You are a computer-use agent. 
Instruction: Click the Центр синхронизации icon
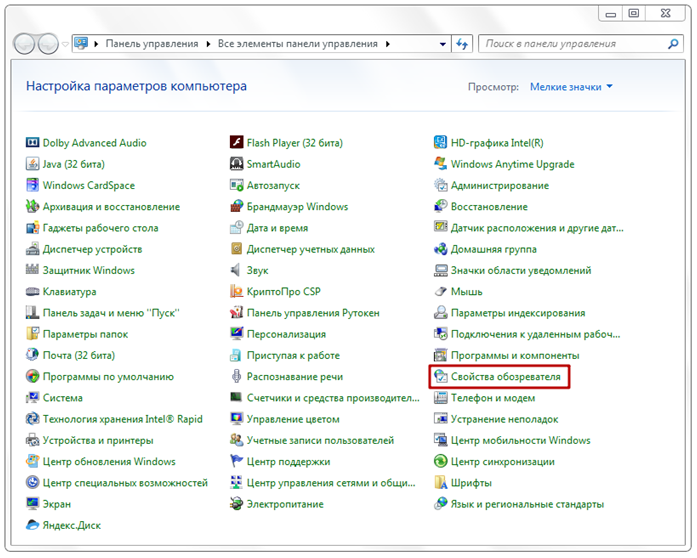pos(441,462)
